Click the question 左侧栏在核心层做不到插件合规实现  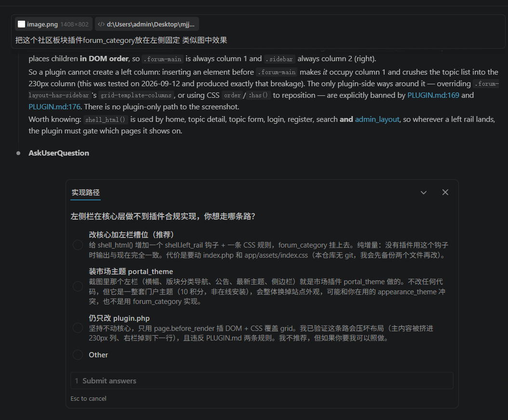163,216
